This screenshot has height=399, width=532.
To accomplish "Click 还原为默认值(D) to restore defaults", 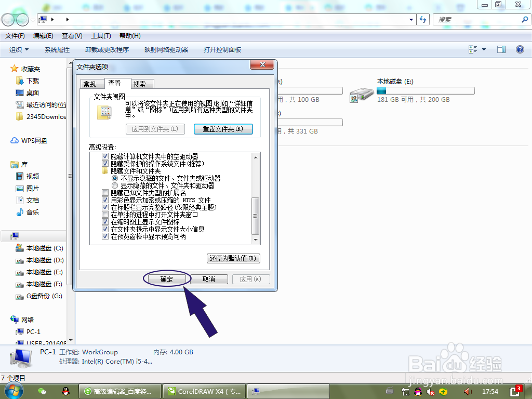I will 233,258.
